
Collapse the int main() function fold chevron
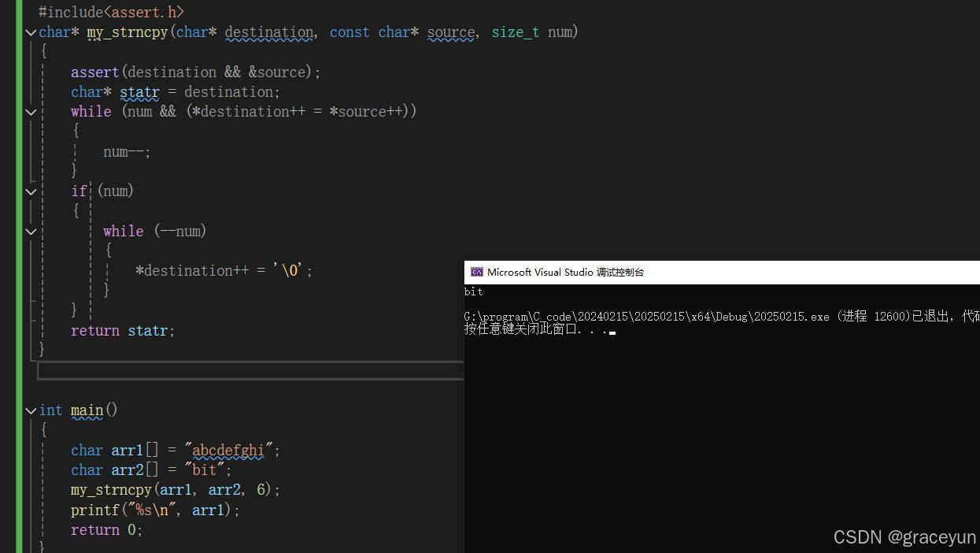pos(31,410)
